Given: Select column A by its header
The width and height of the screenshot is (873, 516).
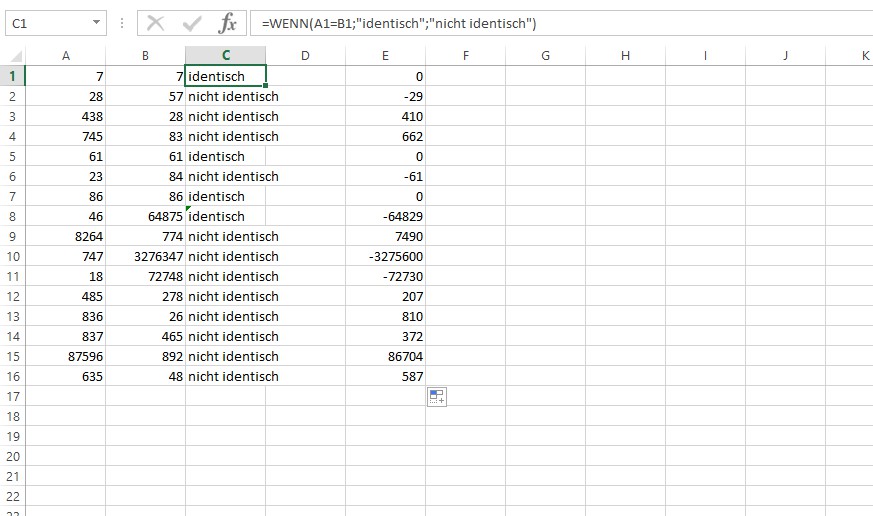Looking at the screenshot, I should [66, 56].
